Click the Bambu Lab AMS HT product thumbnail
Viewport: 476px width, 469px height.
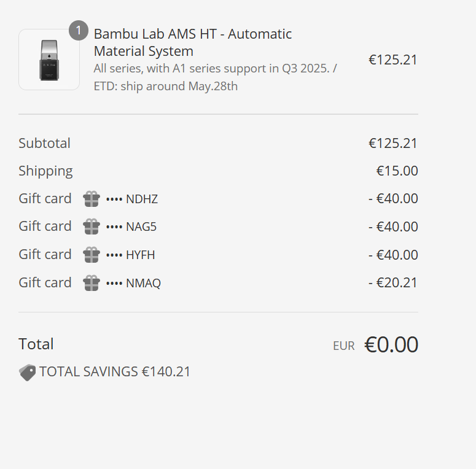49,60
